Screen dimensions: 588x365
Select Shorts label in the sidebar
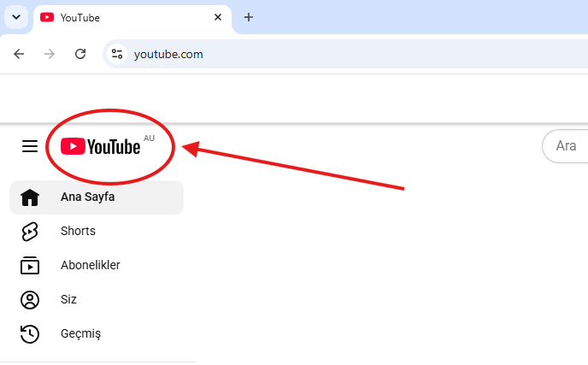[x=78, y=231]
